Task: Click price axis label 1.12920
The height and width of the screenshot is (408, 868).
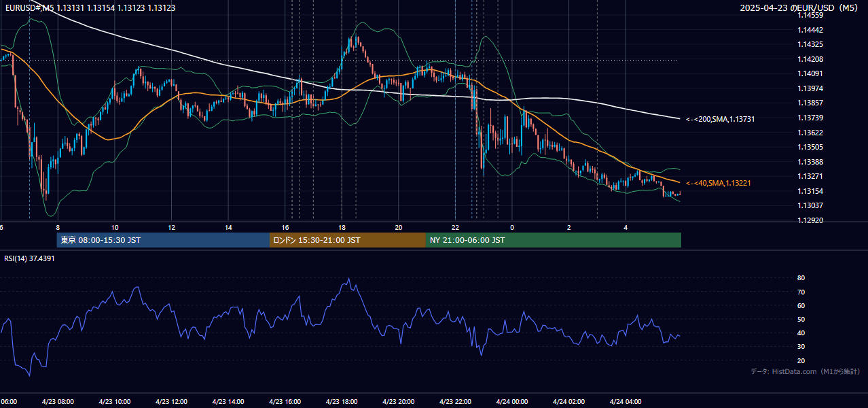Action: tap(810, 220)
